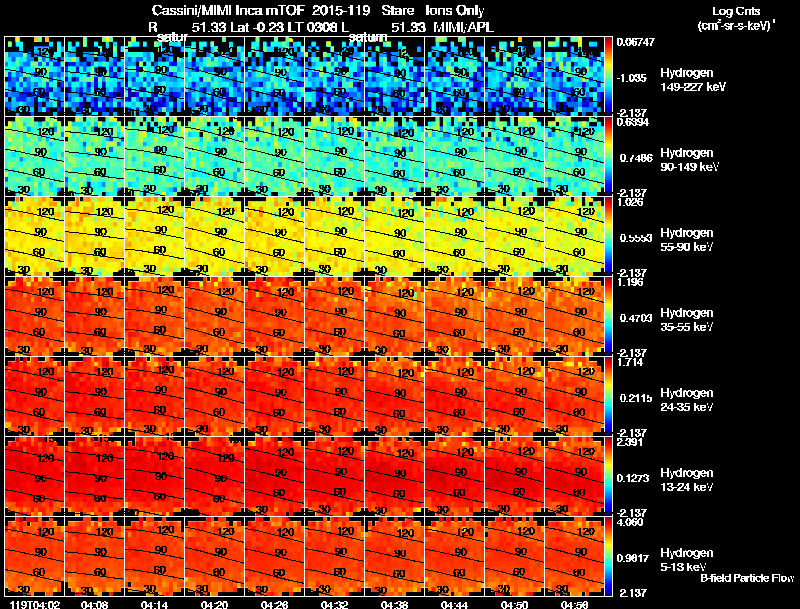
Task: Select the 'Hydrogen 5-13 keV' row label
Action: 687,560
